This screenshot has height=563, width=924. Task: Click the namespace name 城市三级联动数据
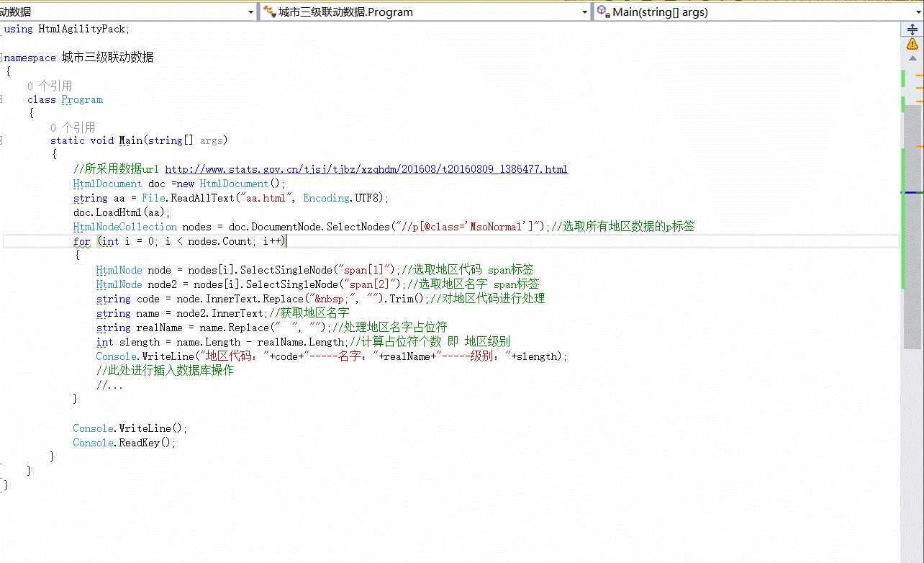[x=108, y=57]
